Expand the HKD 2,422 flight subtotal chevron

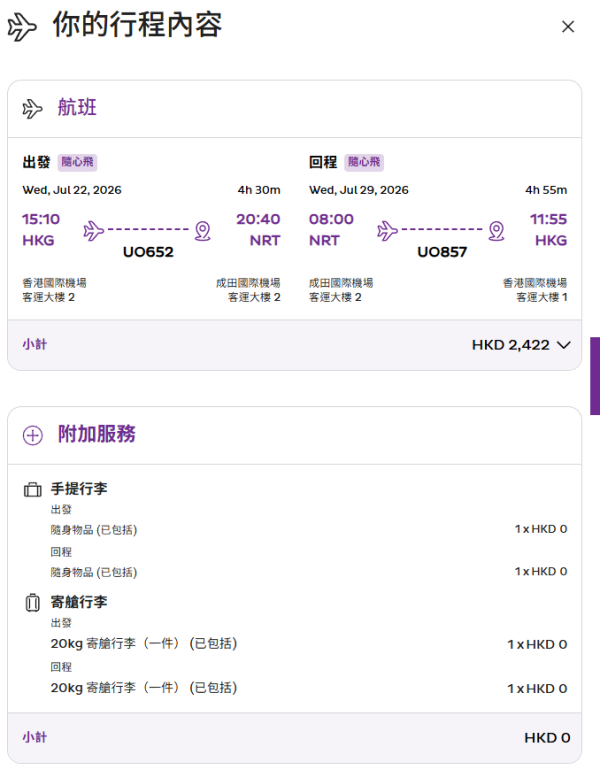tap(564, 345)
